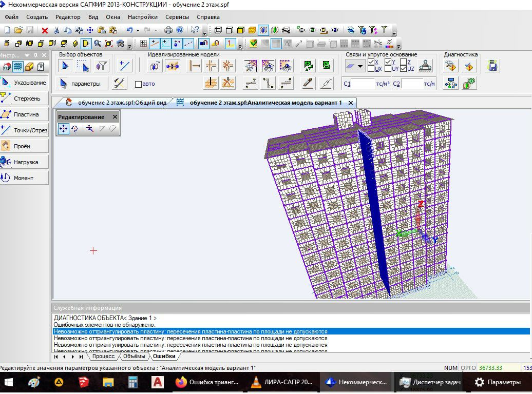Select the Нагрузка tool button
Screen dimensions: 532x394
[x=25, y=162]
